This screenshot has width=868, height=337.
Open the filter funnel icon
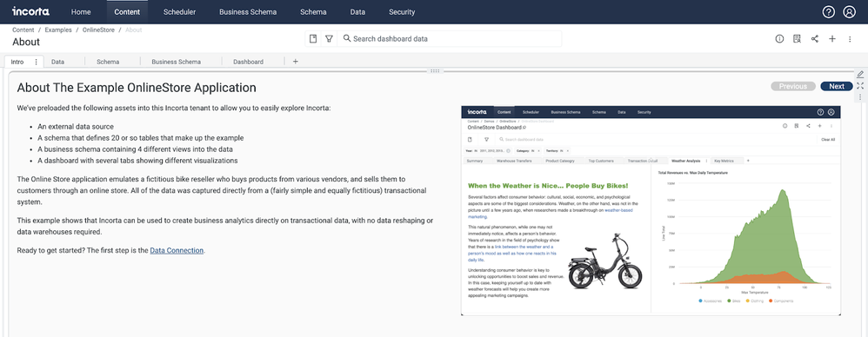[329, 39]
